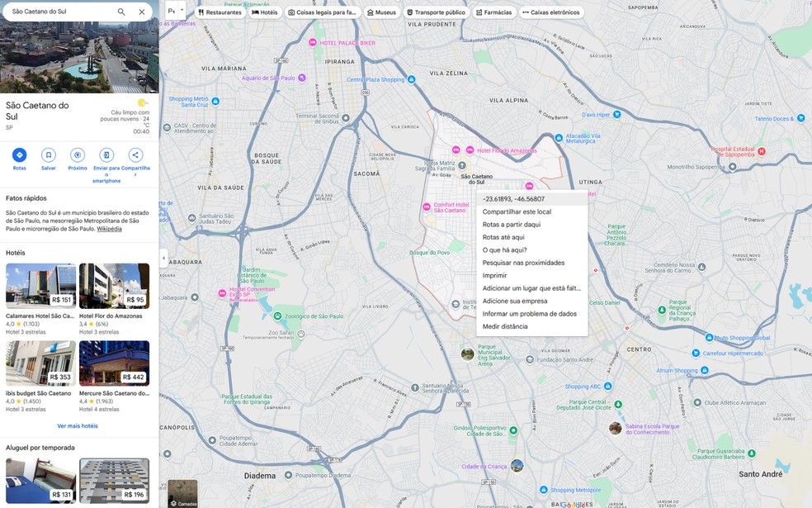The height and width of the screenshot is (508, 812).
Task: Choose Medir distância
Action: (x=531, y=326)
